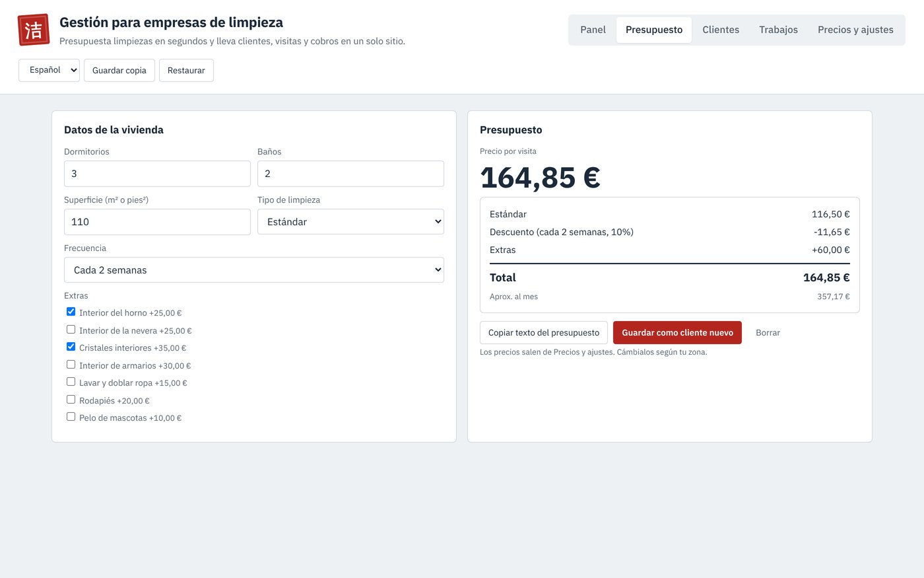Open the Español language dropdown

(x=49, y=70)
